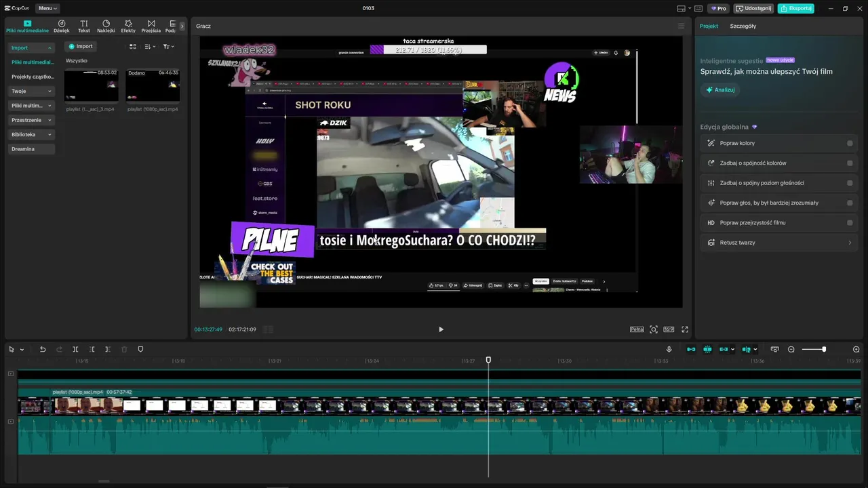Enable Zadbaj o spójny poziom głośności

click(x=850, y=183)
